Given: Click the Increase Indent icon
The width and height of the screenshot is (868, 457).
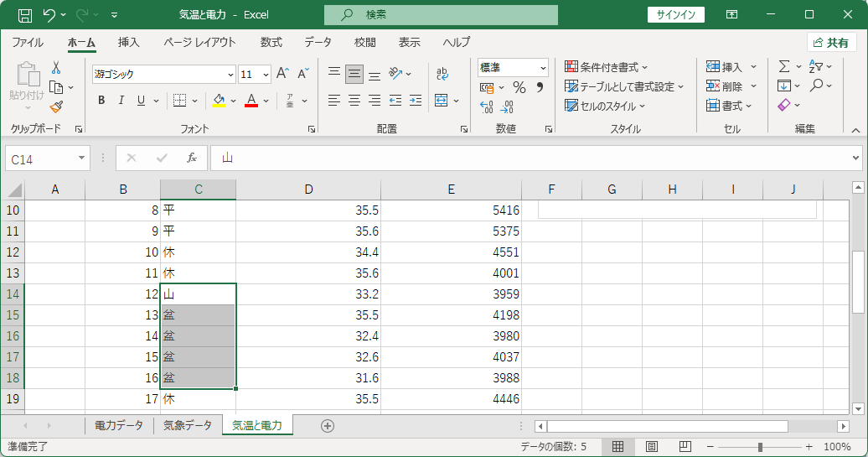Looking at the screenshot, I should click(x=416, y=101).
